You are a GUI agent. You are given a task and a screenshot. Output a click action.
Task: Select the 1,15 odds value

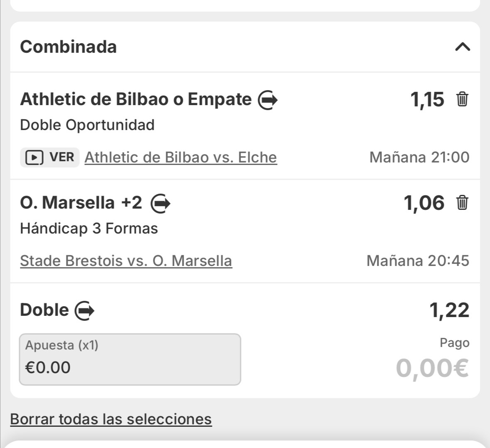coord(427,100)
